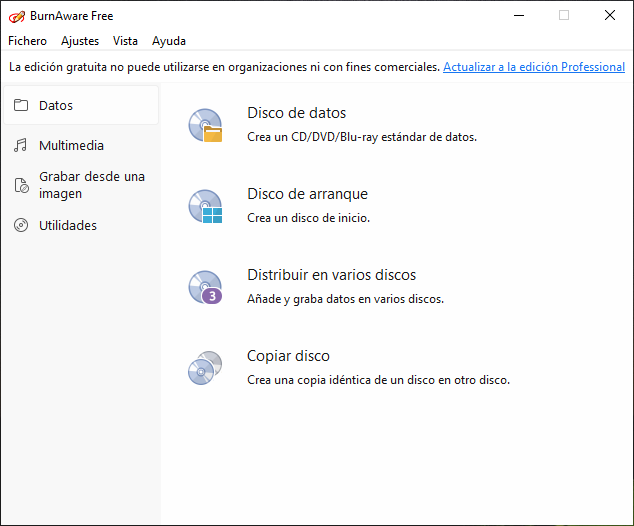Click 'Crea un CD/DVD/Blu-ray estándar de datos.' text
Image resolution: width=634 pixels, height=526 pixels.
click(362, 137)
